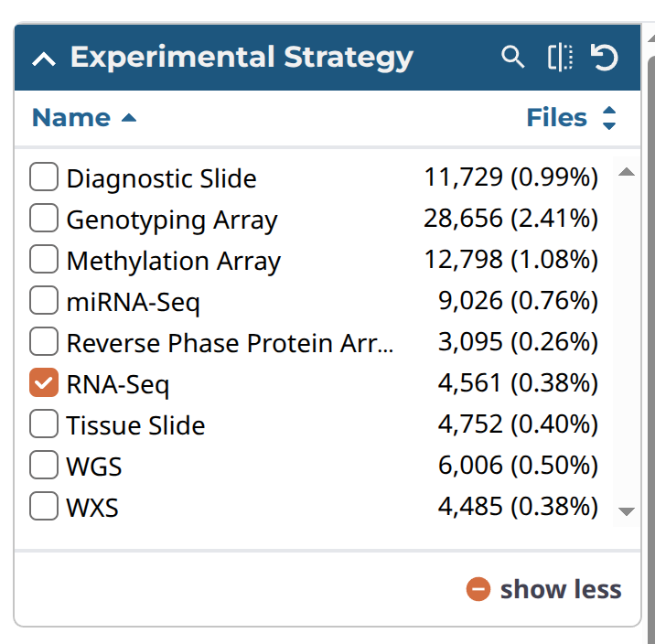Uncheck the RNA-Seq checkbox
655x644 pixels.
point(44,383)
